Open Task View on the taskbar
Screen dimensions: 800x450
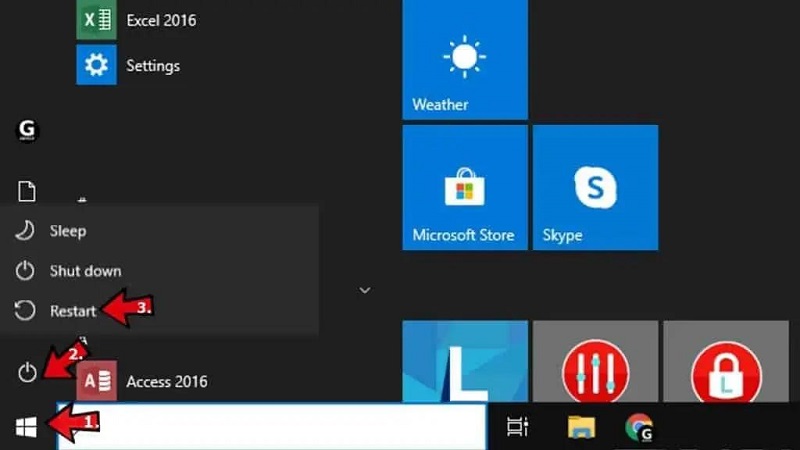click(x=517, y=427)
